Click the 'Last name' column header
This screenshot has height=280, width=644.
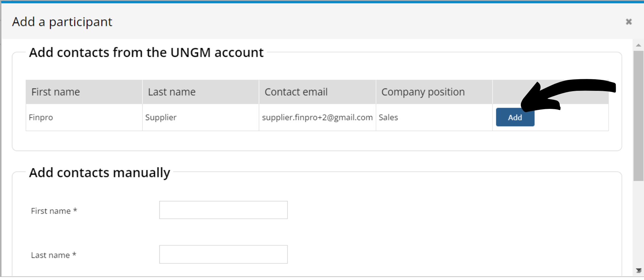point(201,92)
